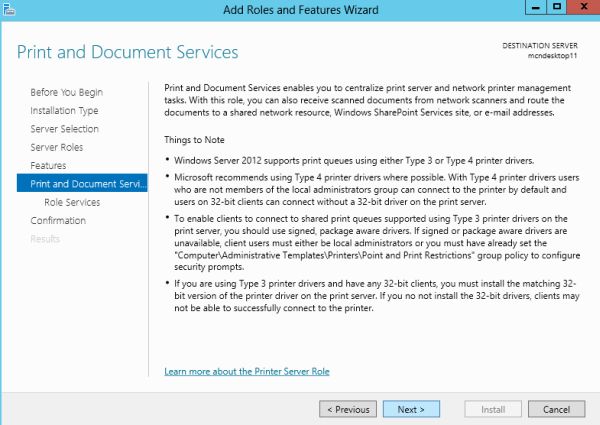600x425 pixels.
Task: Go to Before You Begin step
Action: (x=67, y=93)
